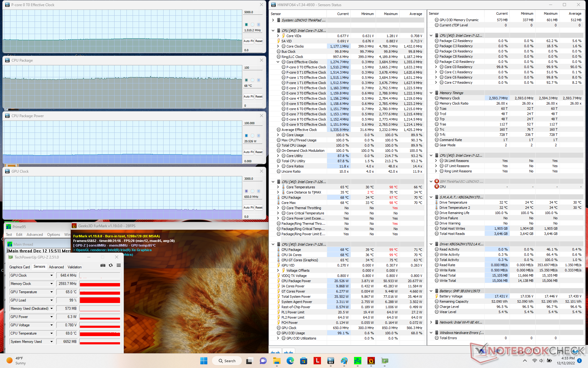588x368 pixels.
Task: Click Reset in the GPU Clock graph
Action: click(x=259, y=208)
